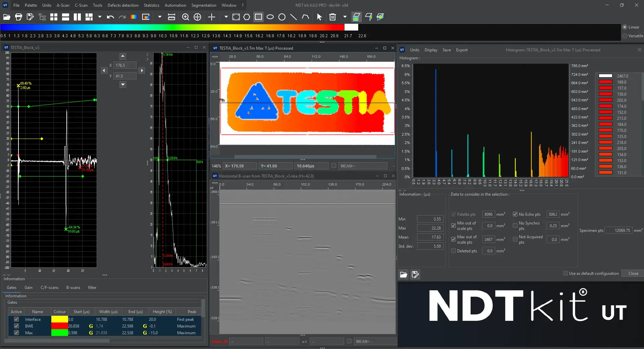The width and height of the screenshot is (644, 349).
Task: Click the right arrow beside coordinate fields
Action: tap(142, 70)
